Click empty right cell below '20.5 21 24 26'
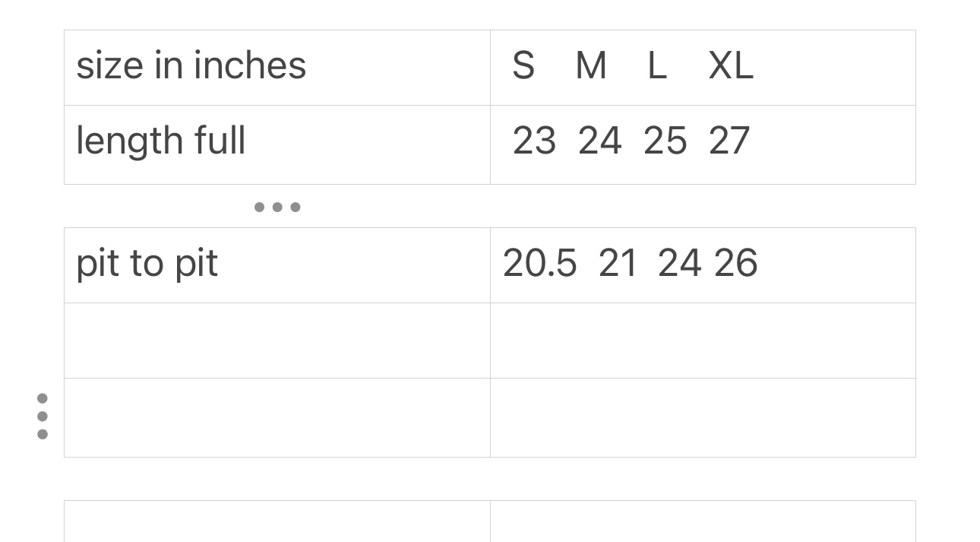The width and height of the screenshot is (980, 542). (x=703, y=341)
